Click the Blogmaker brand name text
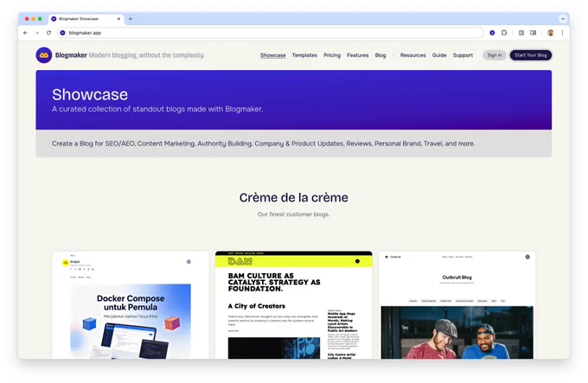The image size is (588, 383). (71, 55)
